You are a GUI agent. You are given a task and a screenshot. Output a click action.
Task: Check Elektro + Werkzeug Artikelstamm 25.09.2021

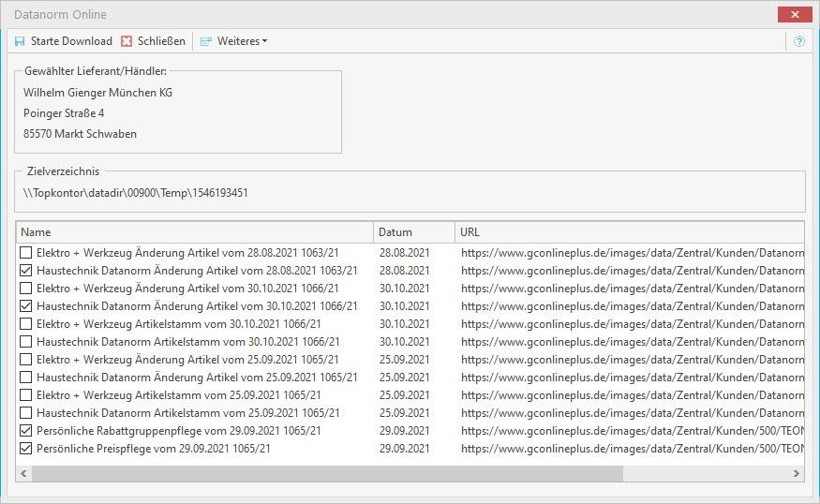tap(25, 394)
